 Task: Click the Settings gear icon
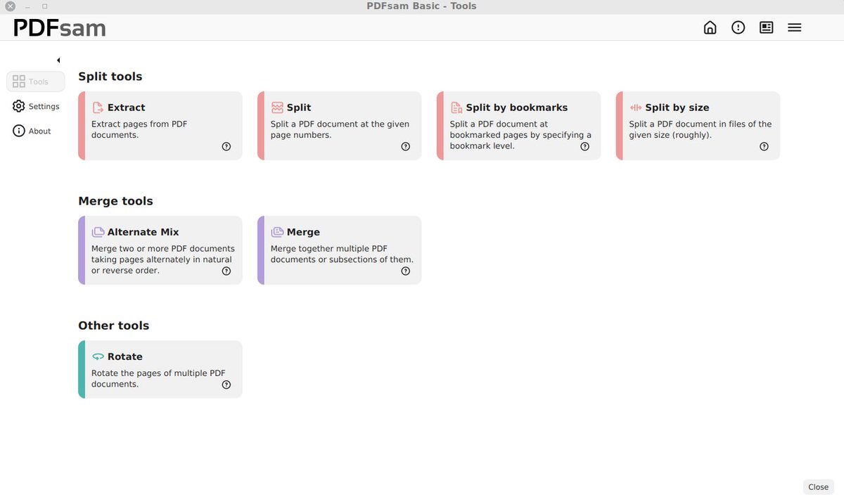coord(19,106)
